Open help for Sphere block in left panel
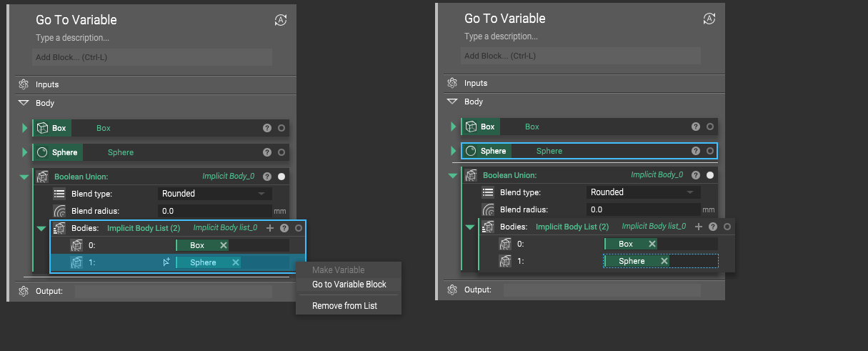The width and height of the screenshot is (868, 351). point(267,152)
